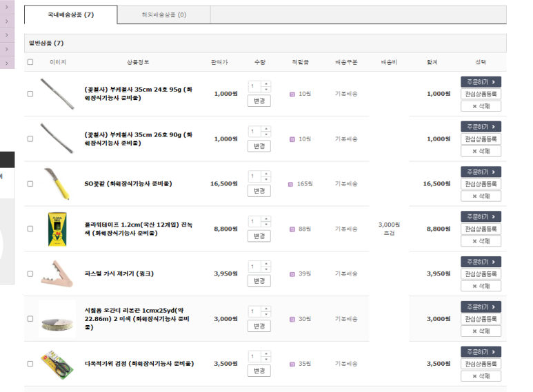Tick the select-all checkbox in table header
The width and height of the screenshot is (533, 392).
(x=30, y=62)
